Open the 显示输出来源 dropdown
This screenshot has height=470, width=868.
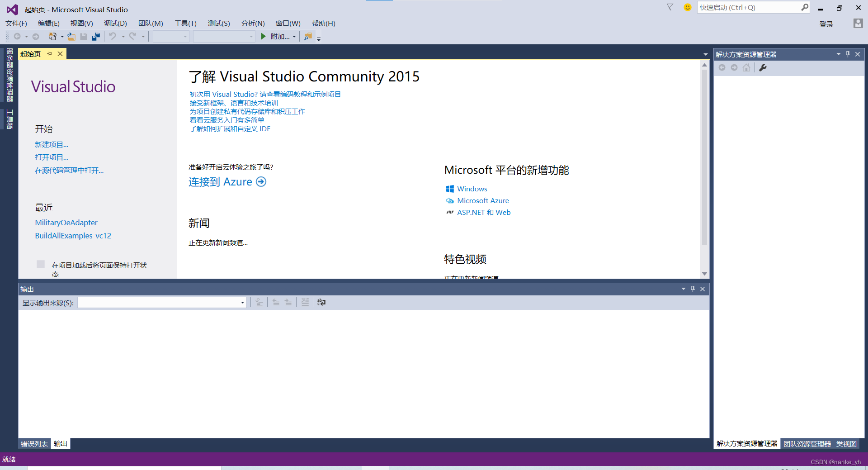coord(243,303)
